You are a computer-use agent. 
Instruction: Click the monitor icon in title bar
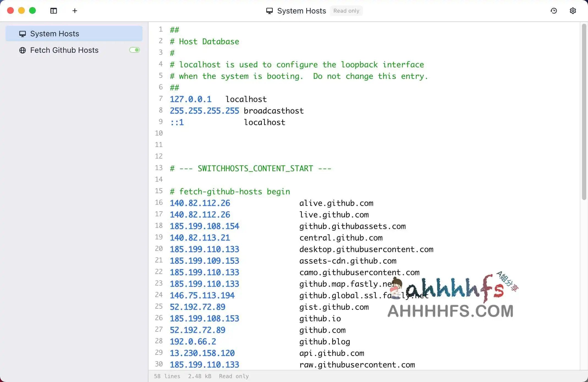(x=270, y=11)
